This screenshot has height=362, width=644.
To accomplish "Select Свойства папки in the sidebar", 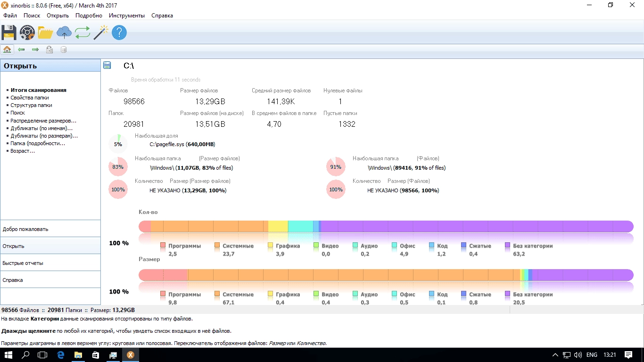I will [x=30, y=98].
